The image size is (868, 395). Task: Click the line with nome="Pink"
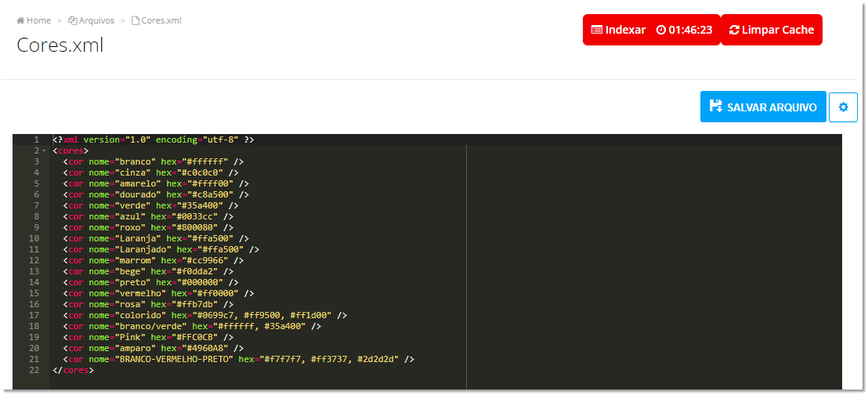148,337
